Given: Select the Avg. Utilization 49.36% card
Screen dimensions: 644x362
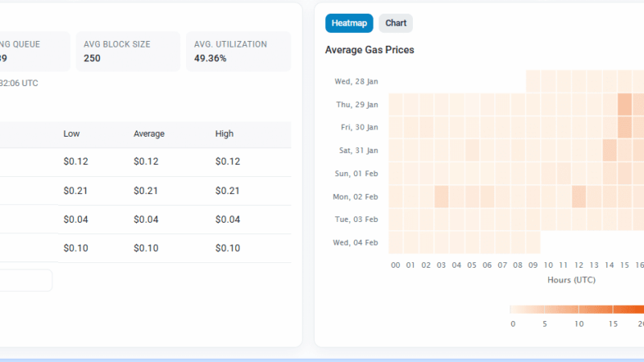Looking at the screenshot, I should coord(237,51).
